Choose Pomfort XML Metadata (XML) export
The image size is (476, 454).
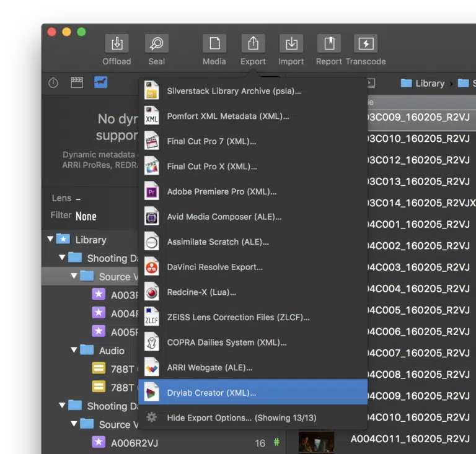(x=253, y=116)
